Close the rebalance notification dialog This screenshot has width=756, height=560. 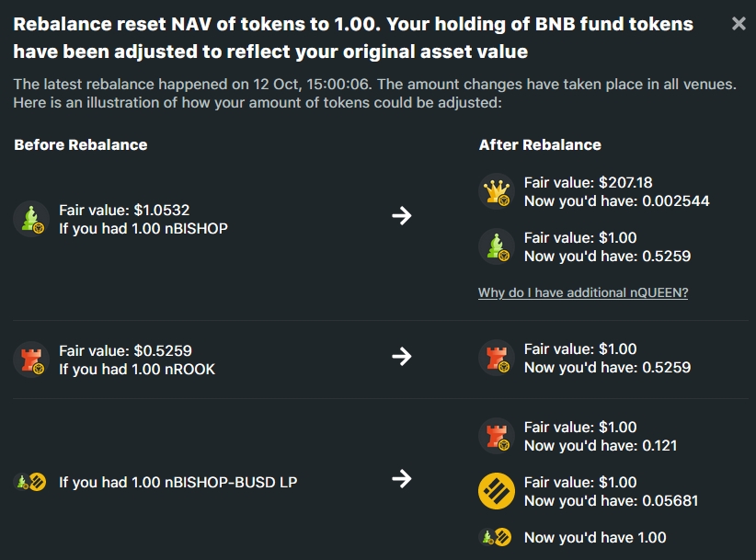point(739,24)
